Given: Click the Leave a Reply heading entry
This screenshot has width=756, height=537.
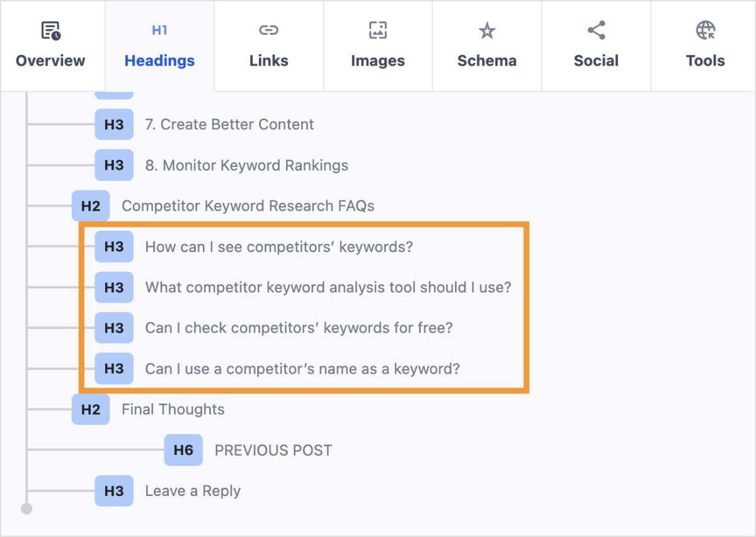Looking at the screenshot, I should [x=192, y=490].
